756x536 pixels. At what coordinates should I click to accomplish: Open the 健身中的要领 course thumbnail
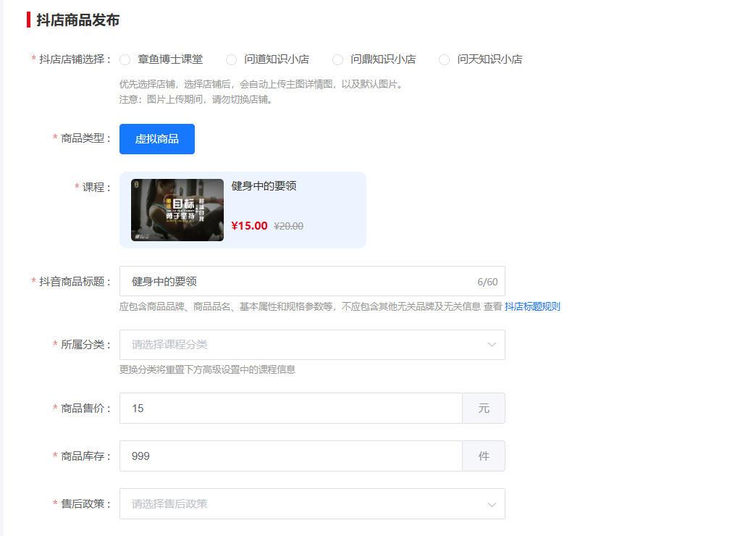click(x=177, y=210)
